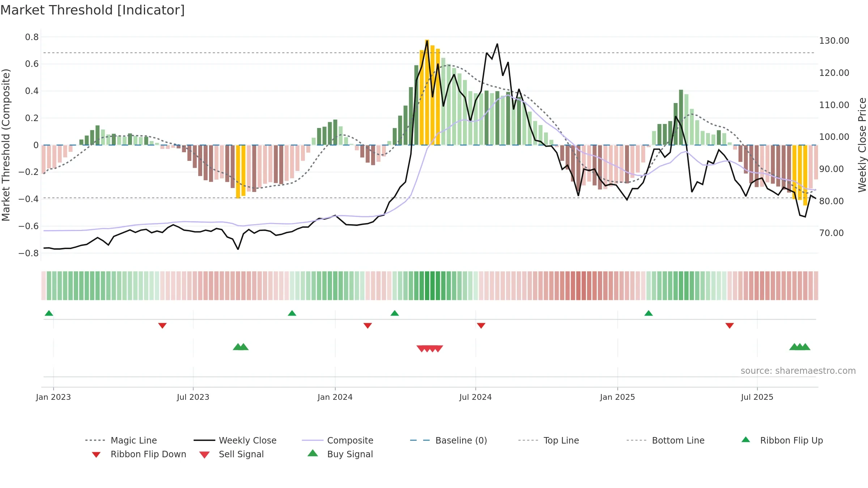Image resolution: width=868 pixels, height=488 pixels.
Task: Click the Jan 2025 x-axis label
Action: (x=618, y=397)
